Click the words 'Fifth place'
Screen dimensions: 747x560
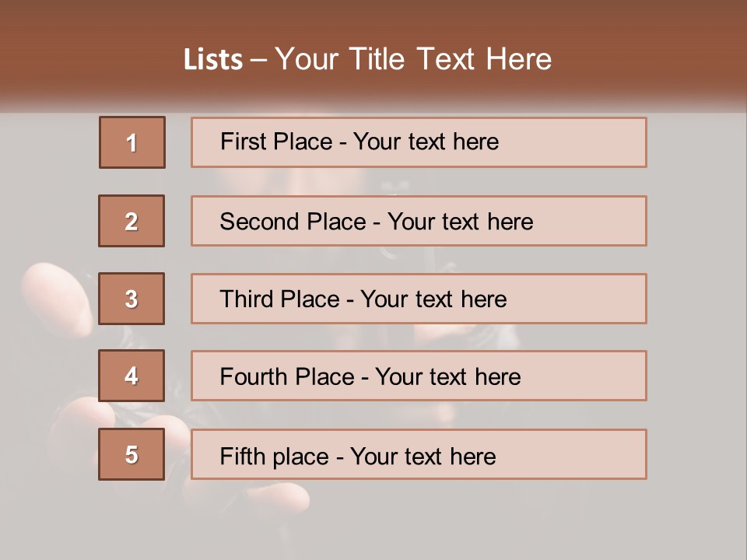click(x=275, y=456)
